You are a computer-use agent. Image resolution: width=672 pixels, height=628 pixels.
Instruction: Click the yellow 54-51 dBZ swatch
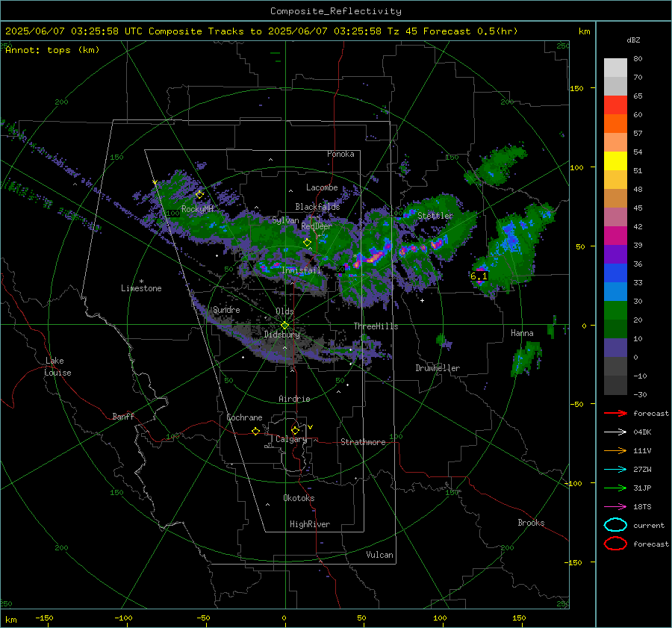click(615, 161)
